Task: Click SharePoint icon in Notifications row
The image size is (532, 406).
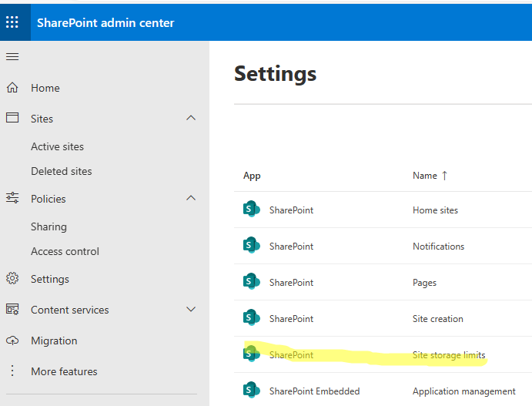Action: (252, 245)
